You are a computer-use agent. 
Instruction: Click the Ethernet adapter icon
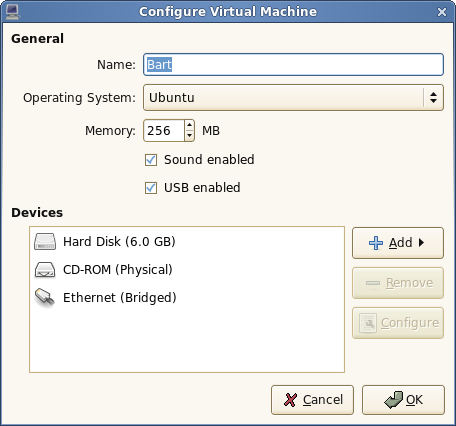tap(45, 297)
